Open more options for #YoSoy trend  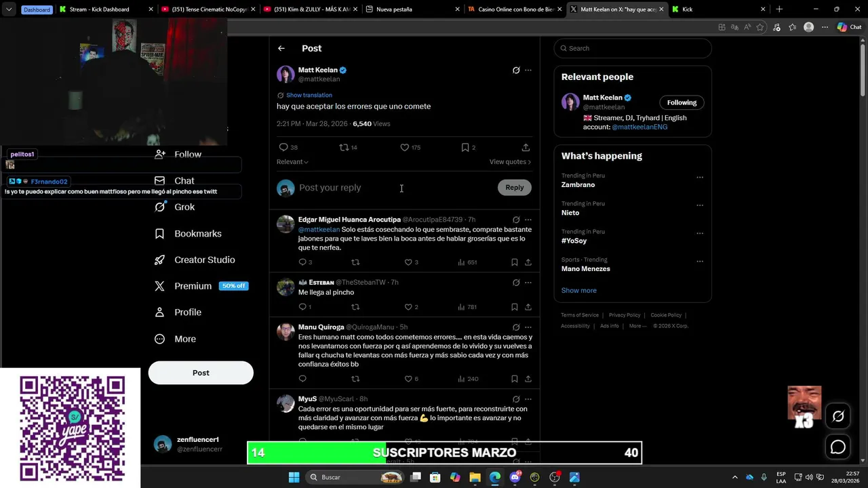pos(700,234)
